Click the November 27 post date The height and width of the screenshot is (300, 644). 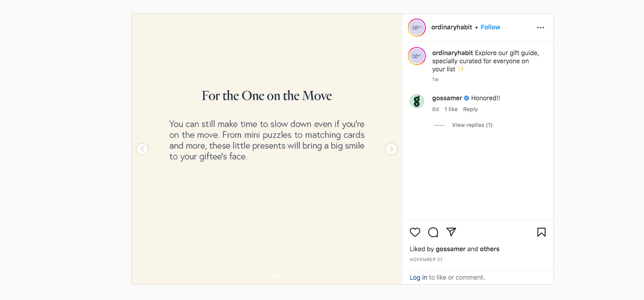pos(426,260)
